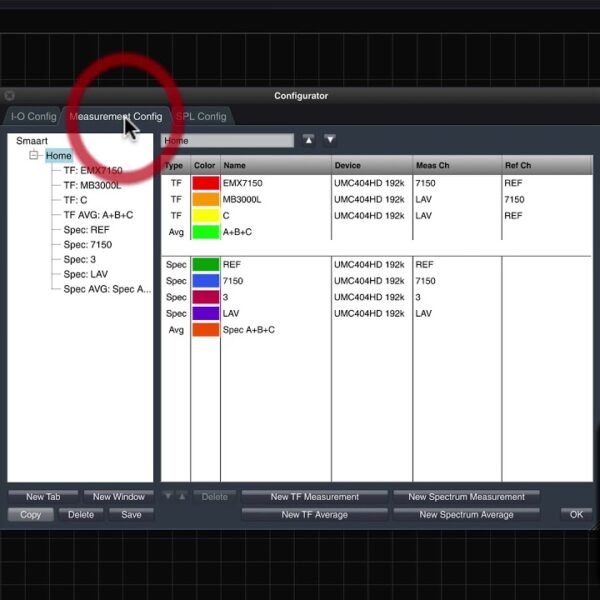The width and height of the screenshot is (600, 600).
Task: Click the Home tab name field
Action: click(228, 141)
